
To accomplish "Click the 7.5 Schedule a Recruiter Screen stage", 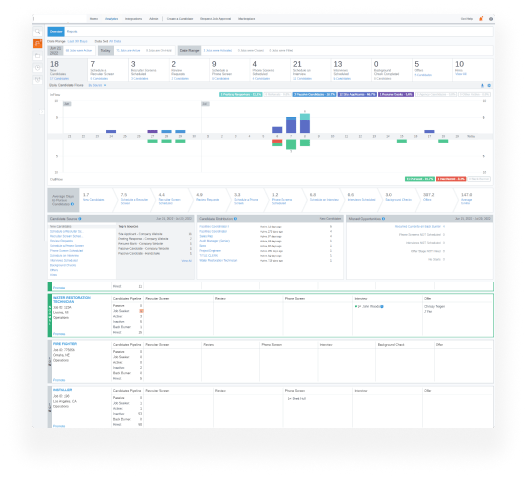I will (x=135, y=199).
